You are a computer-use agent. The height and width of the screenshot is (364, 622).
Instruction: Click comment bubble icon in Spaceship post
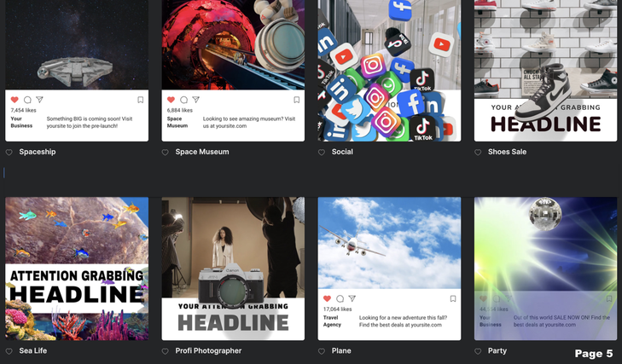27,100
